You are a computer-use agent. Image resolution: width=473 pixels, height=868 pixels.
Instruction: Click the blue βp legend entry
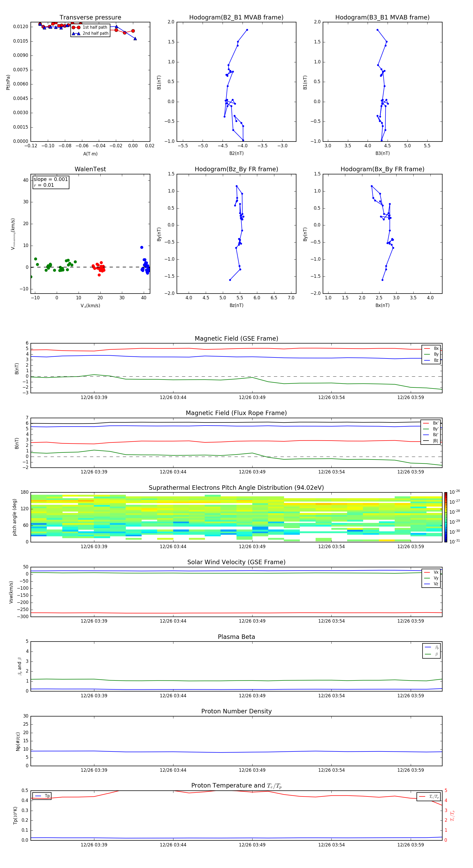(431, 647)
